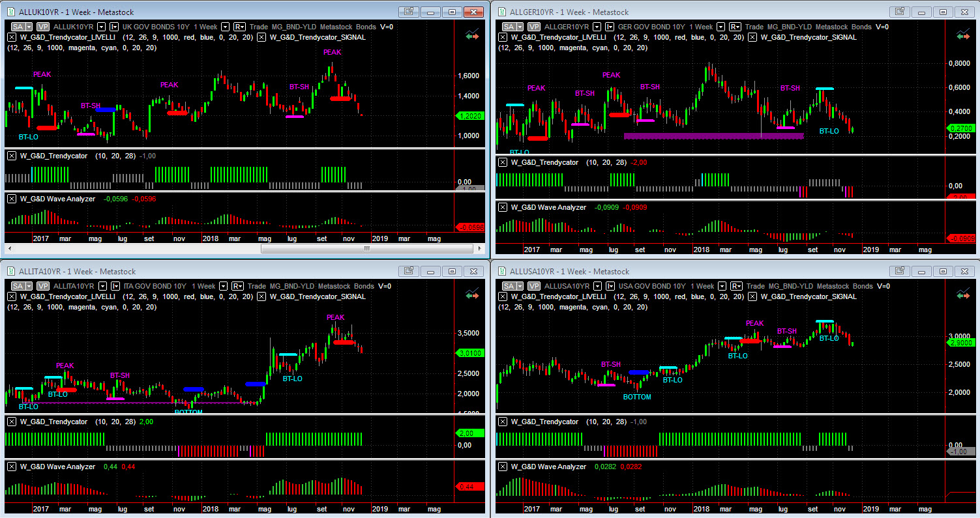The height and width of the screenshot is (518, 980).
Task: Open the symbol dropdown next to ALLUK10YR
Action: [x=102, y=27]
